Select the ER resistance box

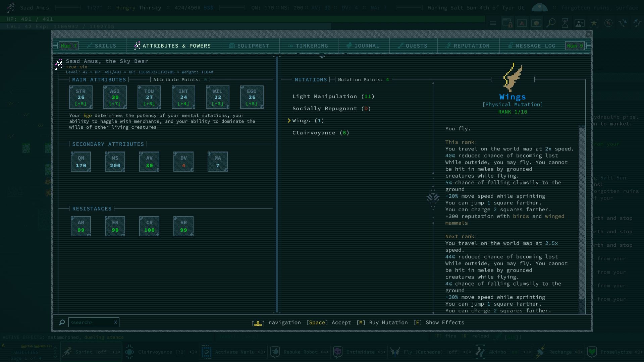tap(115, 226)
